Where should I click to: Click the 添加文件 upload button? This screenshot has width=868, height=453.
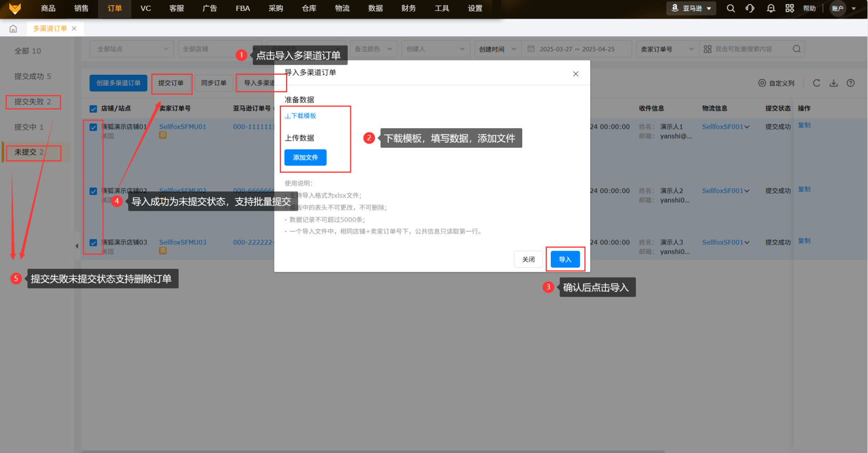pos(305,158)
